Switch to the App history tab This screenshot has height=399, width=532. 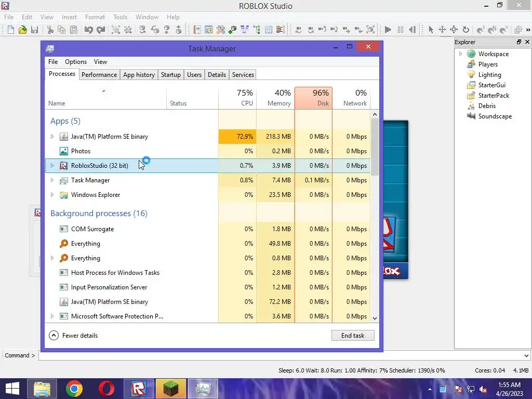coord(139,75)
